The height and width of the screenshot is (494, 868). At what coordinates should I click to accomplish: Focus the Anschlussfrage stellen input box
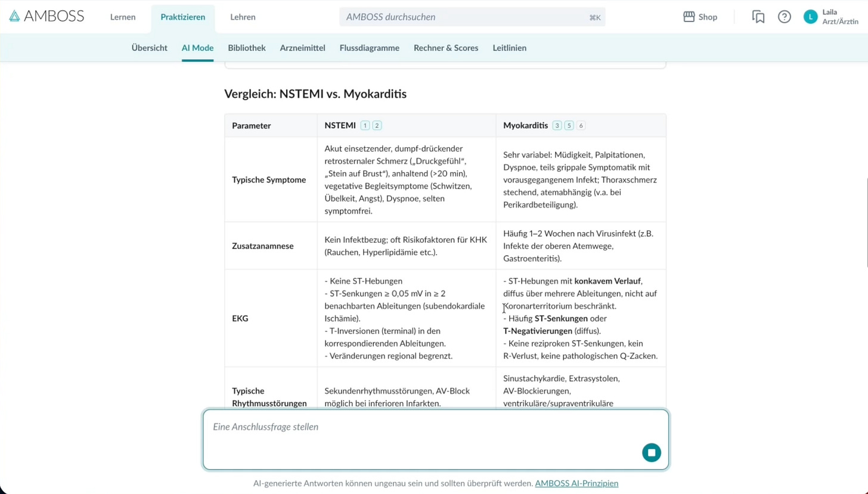(417, 427)
